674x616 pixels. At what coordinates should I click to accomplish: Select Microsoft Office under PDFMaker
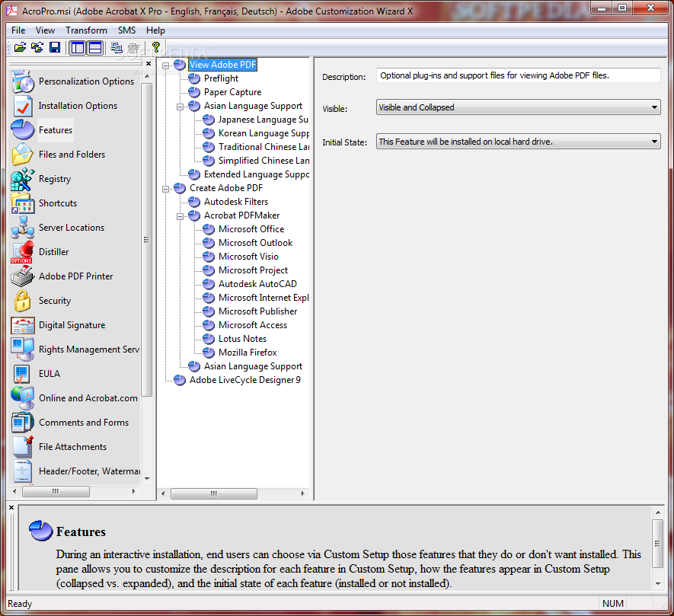point(251,229)
